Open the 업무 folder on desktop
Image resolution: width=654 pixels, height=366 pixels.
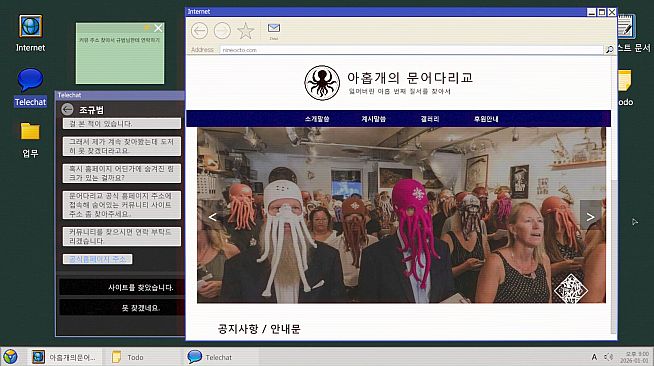[x=30, y=140]
